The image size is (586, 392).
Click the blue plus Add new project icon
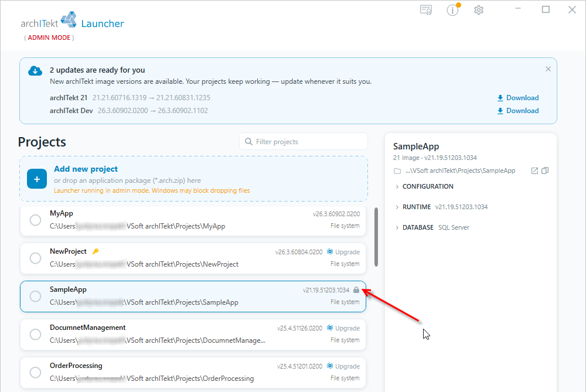tap(37, 179)
